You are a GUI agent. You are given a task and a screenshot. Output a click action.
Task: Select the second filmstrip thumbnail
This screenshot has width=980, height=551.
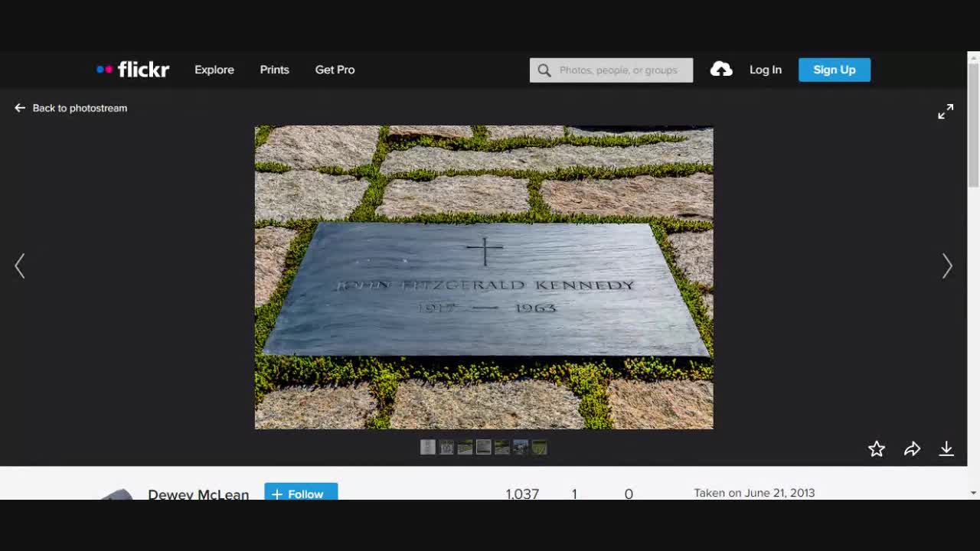(446, 447)
